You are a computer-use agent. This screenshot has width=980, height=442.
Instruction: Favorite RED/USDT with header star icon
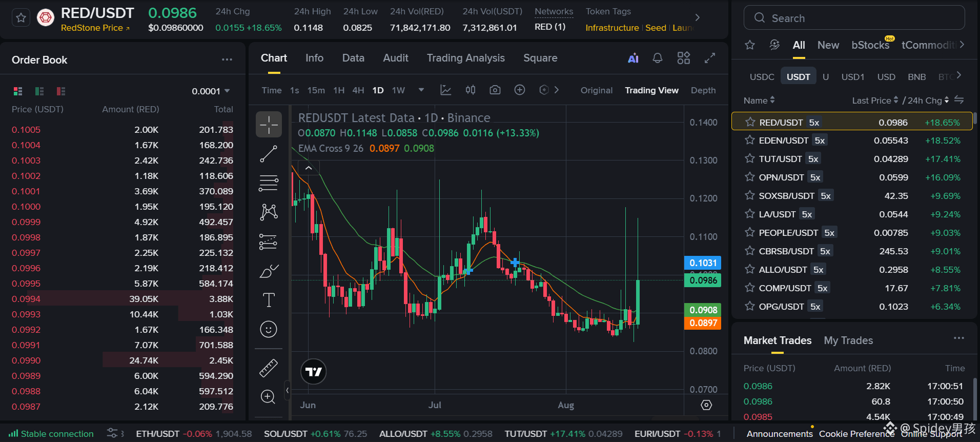(x=21, y=18)
